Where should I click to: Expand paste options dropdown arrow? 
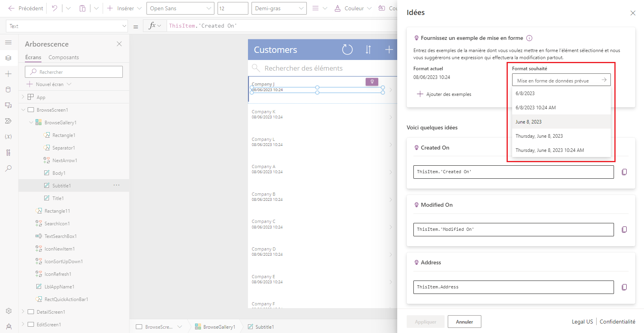96,8
